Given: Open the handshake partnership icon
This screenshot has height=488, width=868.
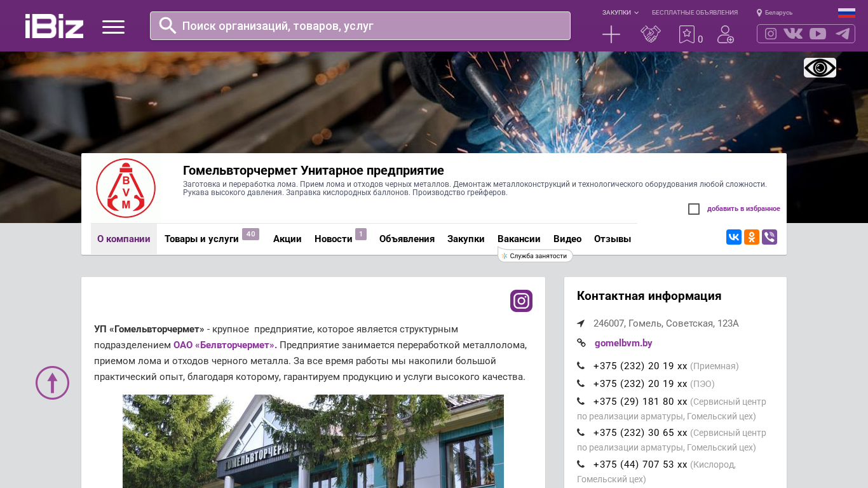Looking at the screenshot, I should (x=651, y=34).
